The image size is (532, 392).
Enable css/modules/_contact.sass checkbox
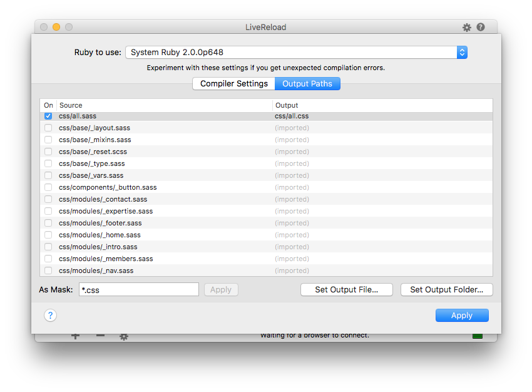pyautogui.click(x=48, y=199)
